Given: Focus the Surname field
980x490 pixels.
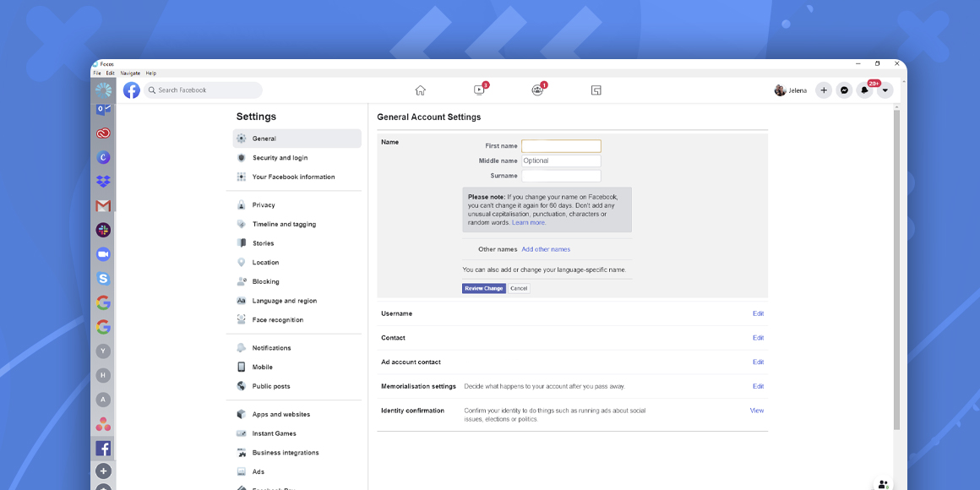Looking at the screenshot, I should tap(561, 177).
